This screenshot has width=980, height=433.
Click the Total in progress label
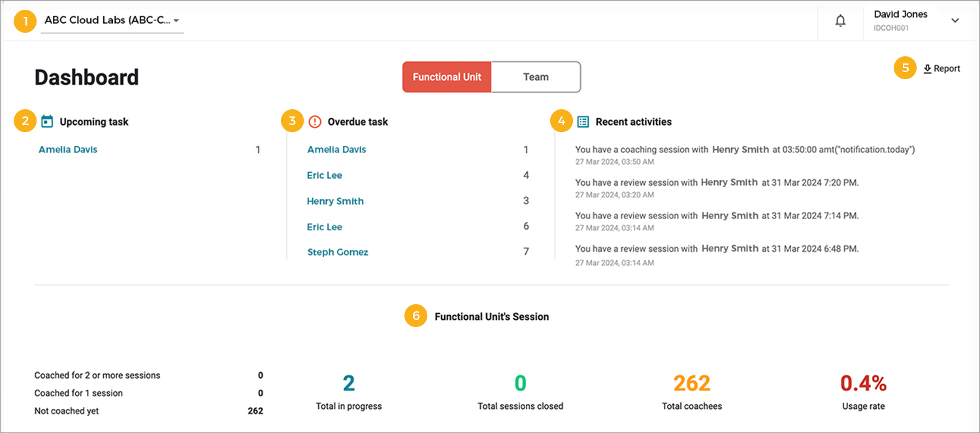point(349,406)
